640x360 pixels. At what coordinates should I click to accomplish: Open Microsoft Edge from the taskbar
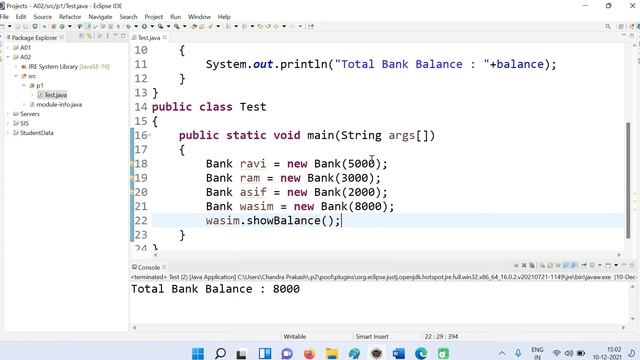click(421, 353)
